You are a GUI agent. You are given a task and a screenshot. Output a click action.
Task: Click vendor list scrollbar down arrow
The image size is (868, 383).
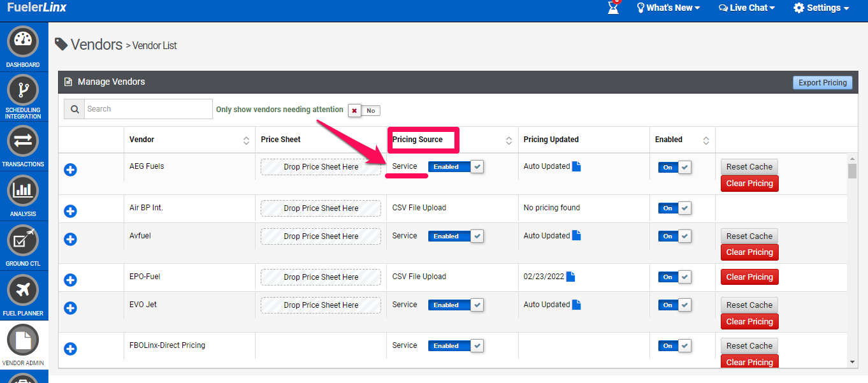tap(853, 362)
